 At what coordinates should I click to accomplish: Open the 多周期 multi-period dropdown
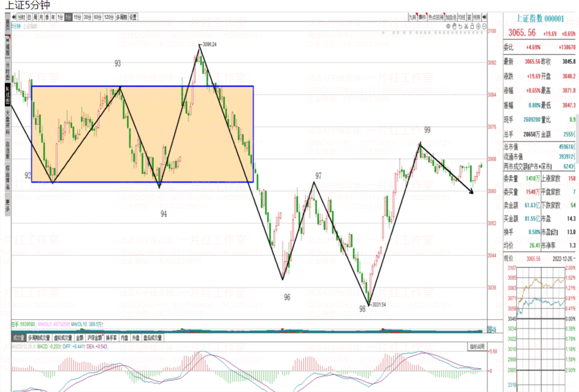pyautogui.click(x=121, y=17)
